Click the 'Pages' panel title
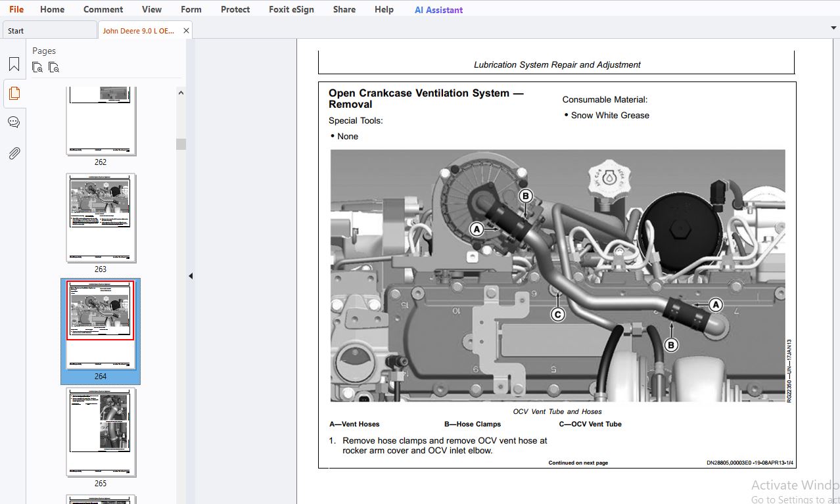The width and height of the screenshot is (840, 504). point(44,51)
